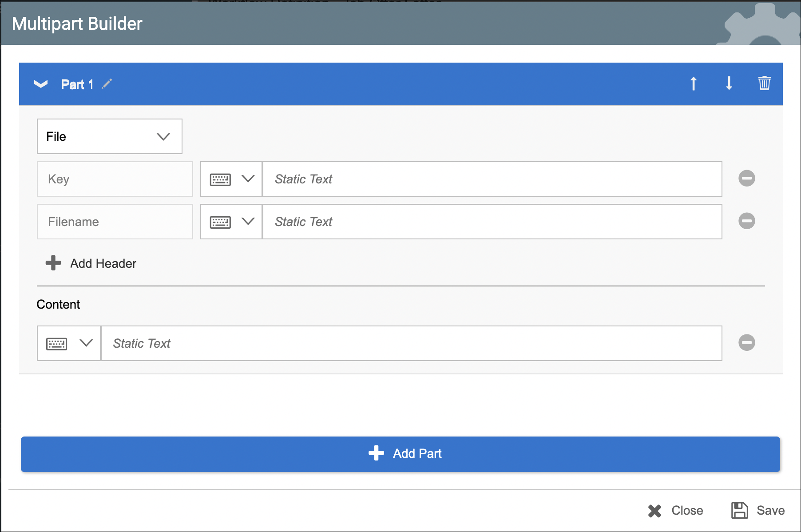Remove the Content value row
Image resolution: width=801 pixels, height=532 pixels.
[x=746, y=343]
